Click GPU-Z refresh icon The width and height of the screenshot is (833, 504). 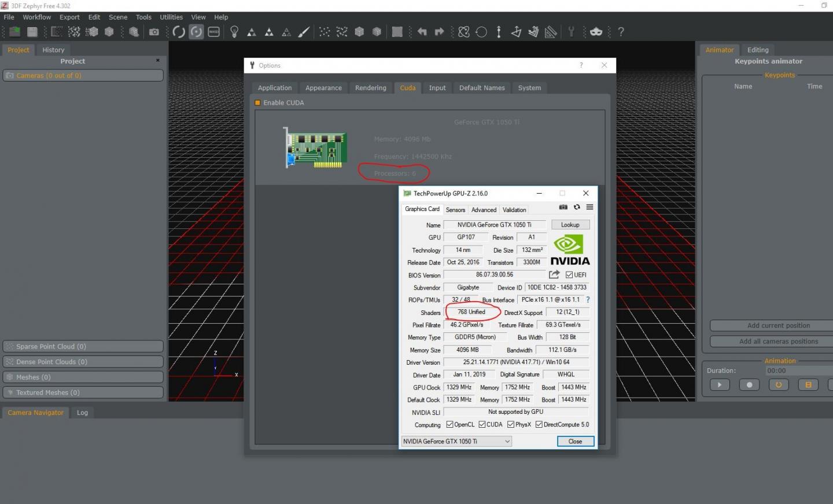(577, 207)
